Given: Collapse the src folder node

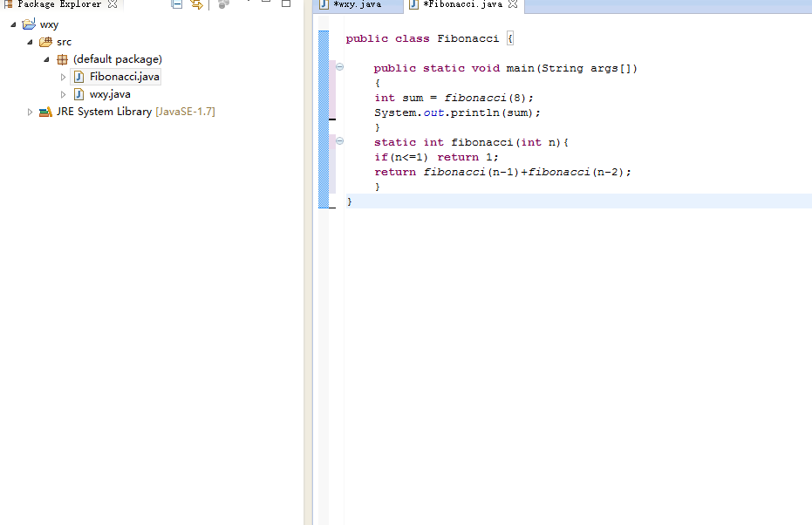Looking at the screenshot, I should tap(30, 42).
